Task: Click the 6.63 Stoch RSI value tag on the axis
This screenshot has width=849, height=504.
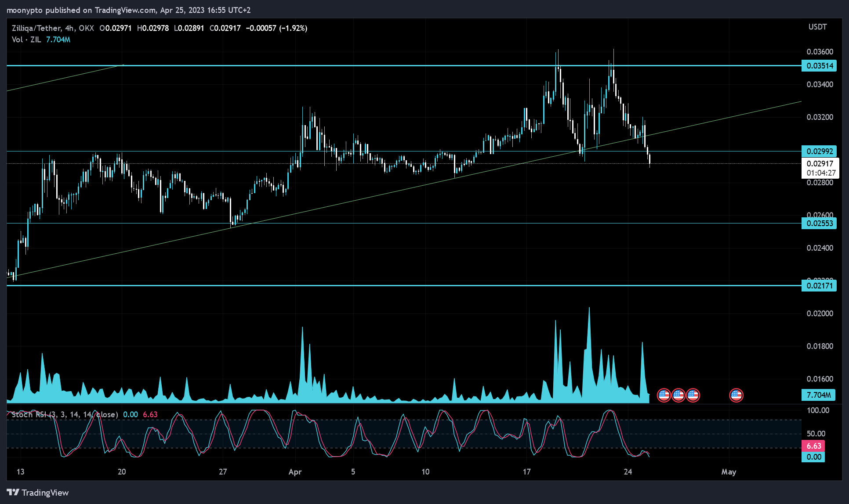Action: [814, 446]
